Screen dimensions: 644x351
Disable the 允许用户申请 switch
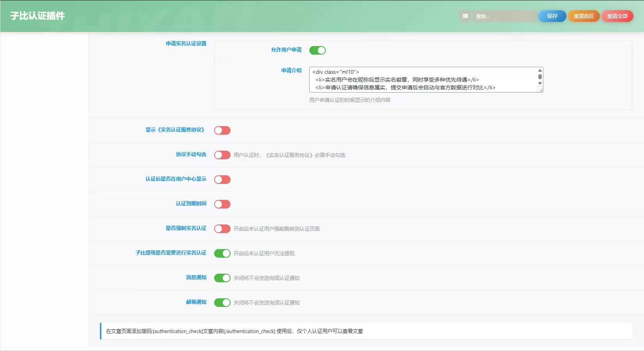[318, 50]
